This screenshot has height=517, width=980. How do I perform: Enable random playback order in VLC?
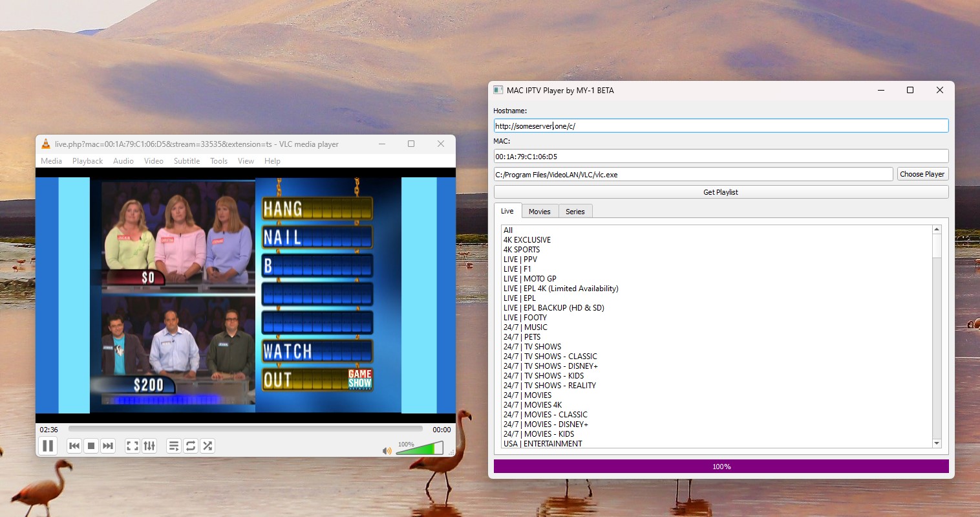208,445
